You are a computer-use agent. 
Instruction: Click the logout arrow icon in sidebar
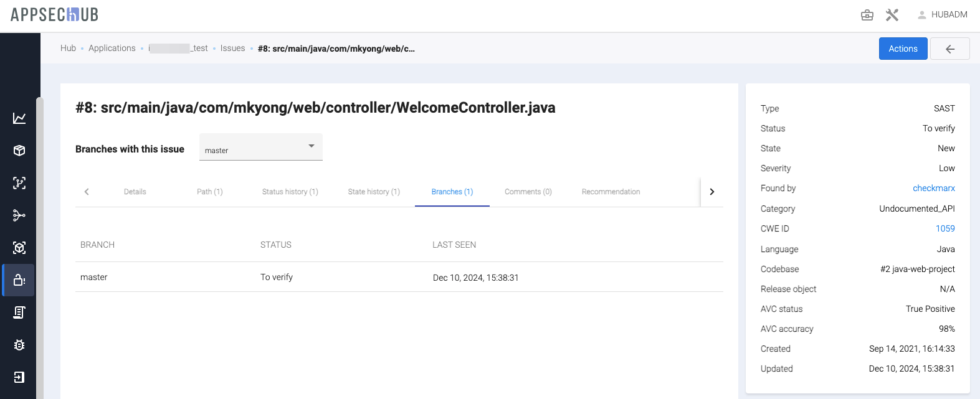click(19, 377)
